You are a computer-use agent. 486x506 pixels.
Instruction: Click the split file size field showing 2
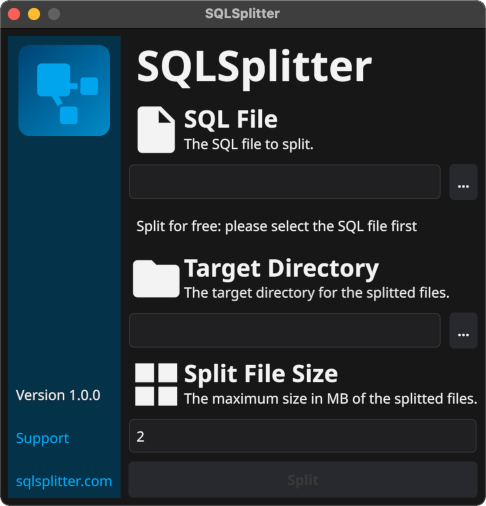pyautogui.click(x=303, y=436)
